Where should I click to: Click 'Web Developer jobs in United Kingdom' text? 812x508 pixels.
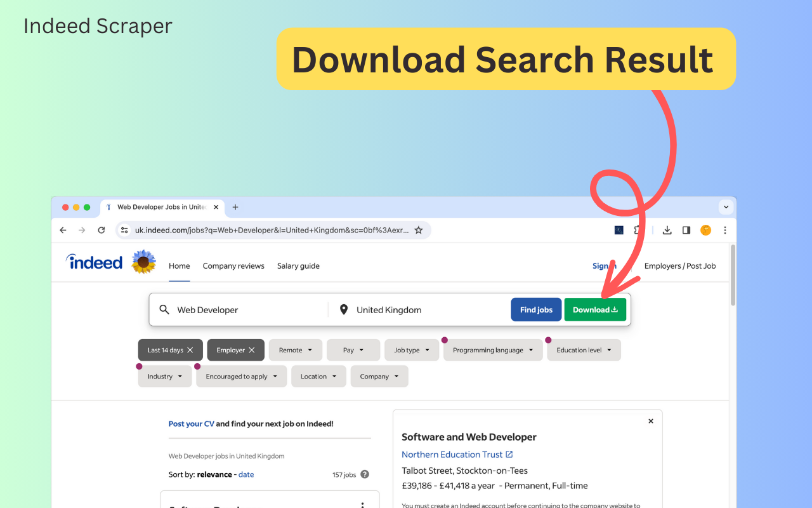click(x=226, y=456)
